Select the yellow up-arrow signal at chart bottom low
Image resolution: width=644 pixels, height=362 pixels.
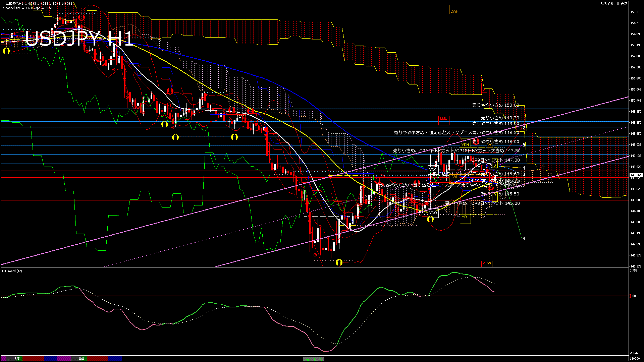click(339, 262)
